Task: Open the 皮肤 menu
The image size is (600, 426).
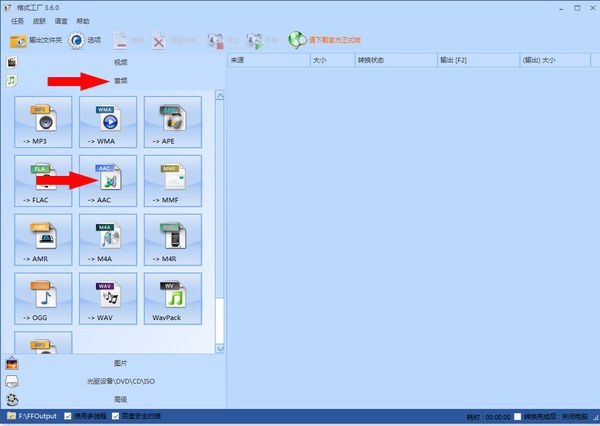Action: click(x=39, y=20)
